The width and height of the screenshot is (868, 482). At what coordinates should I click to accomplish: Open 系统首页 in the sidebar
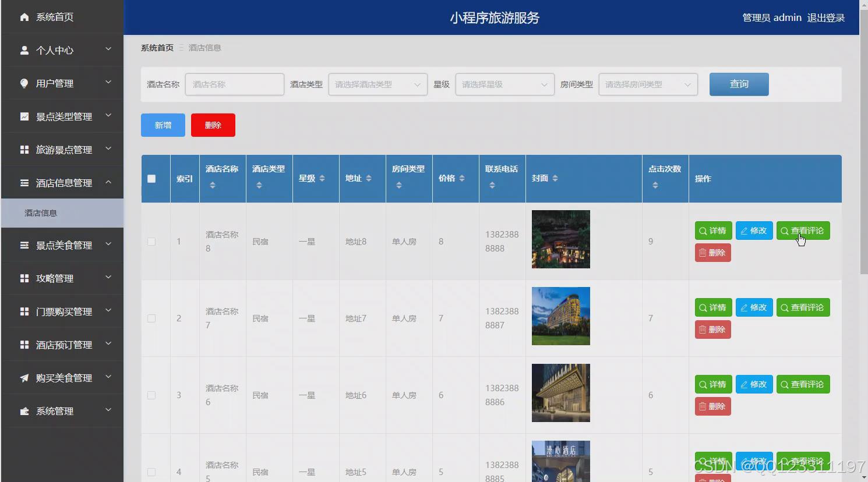tap(62, 17)
